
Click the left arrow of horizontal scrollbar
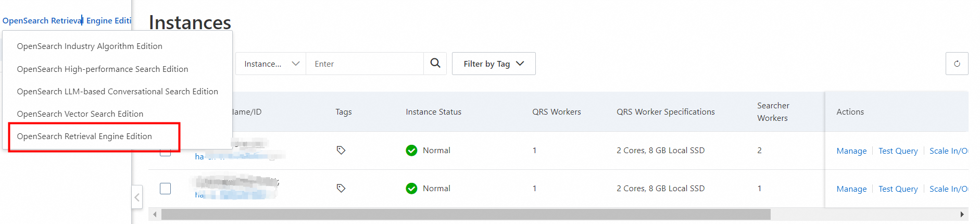[x=155, y=215]
